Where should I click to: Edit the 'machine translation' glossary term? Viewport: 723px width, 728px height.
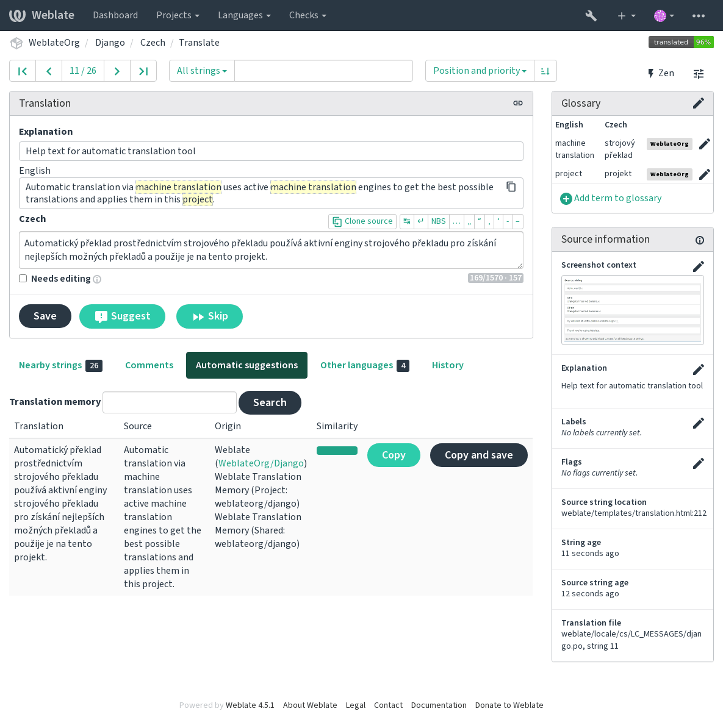pyautogui.click(x=705, y=144)
